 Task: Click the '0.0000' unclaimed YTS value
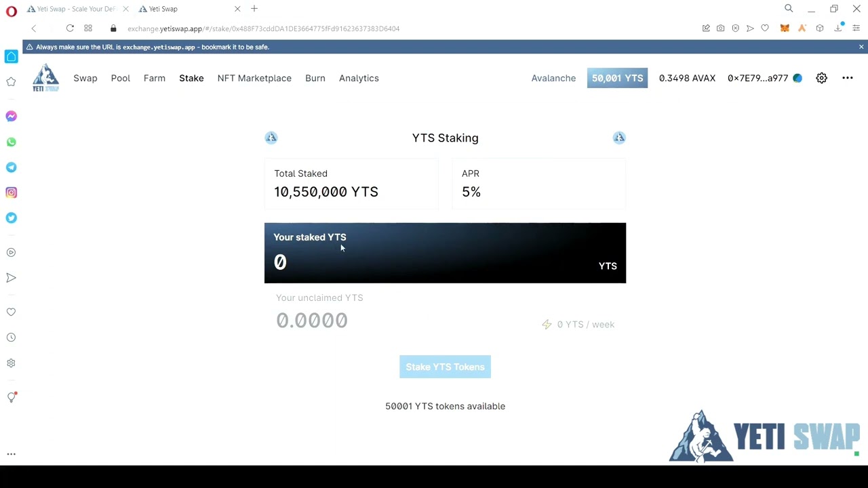pyautogui.click(x=312, y=320)
